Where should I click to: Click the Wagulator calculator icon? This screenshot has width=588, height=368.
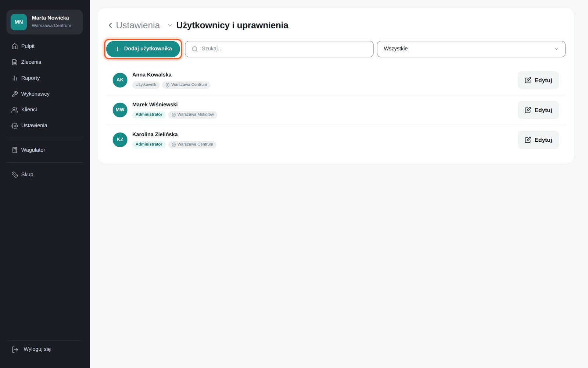pyautogui.click(x=15, y=150)
